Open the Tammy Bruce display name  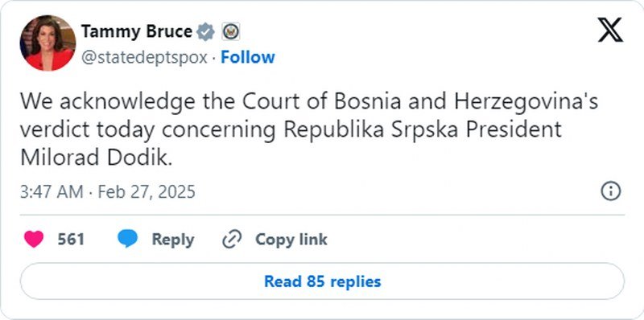[136, 31]
